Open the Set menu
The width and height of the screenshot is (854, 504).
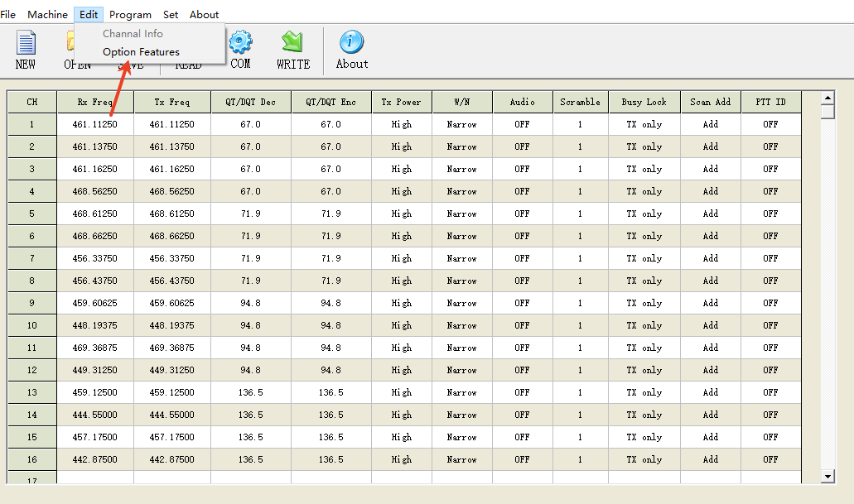click(171, 14)
